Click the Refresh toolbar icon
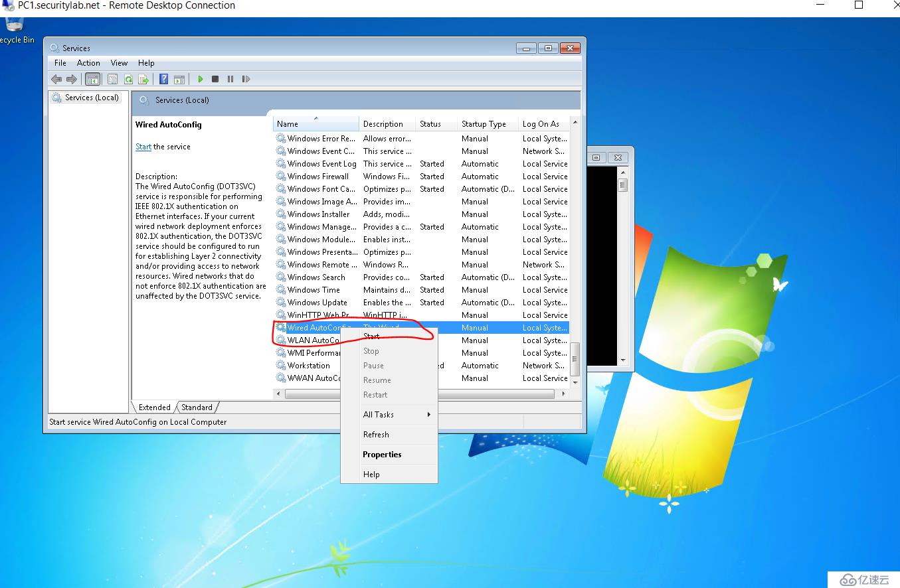The image size is (900, 588). [128, 79]
